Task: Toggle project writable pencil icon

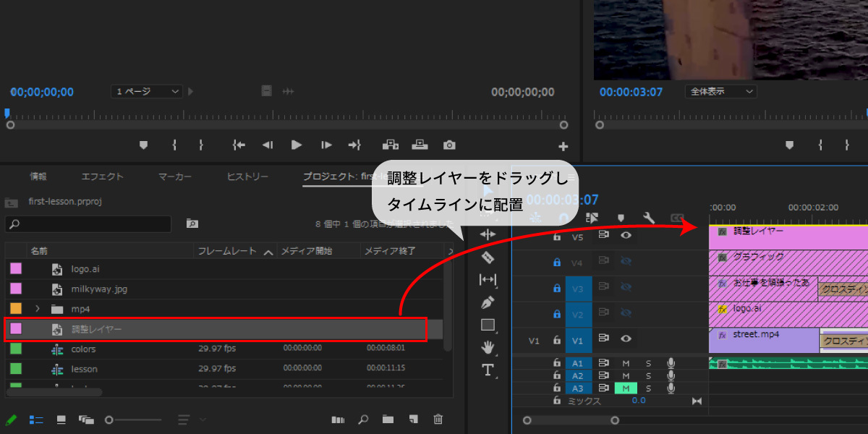Action: coord(11,420)
